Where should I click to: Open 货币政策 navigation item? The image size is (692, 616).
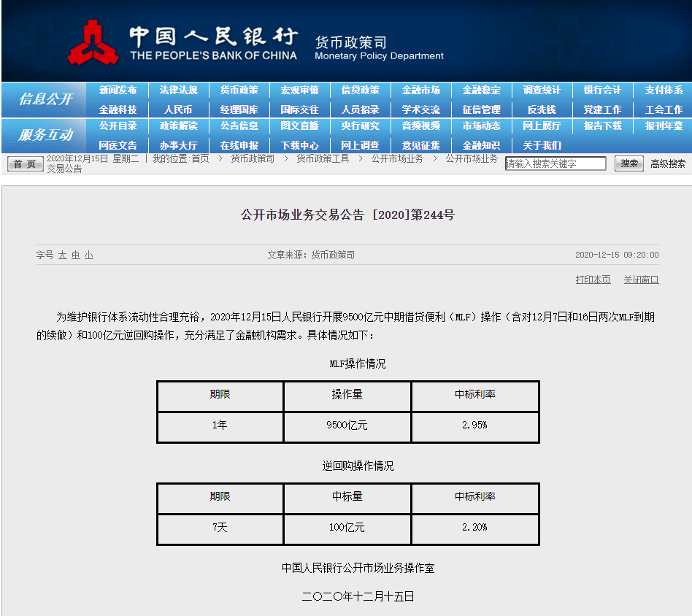click(239, 90)
